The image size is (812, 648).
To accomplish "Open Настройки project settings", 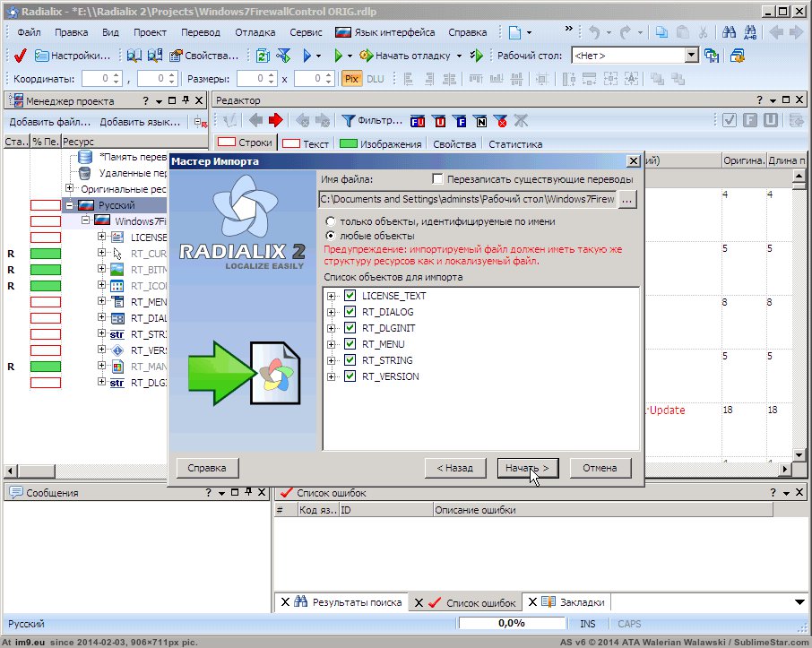I will 72,56.
